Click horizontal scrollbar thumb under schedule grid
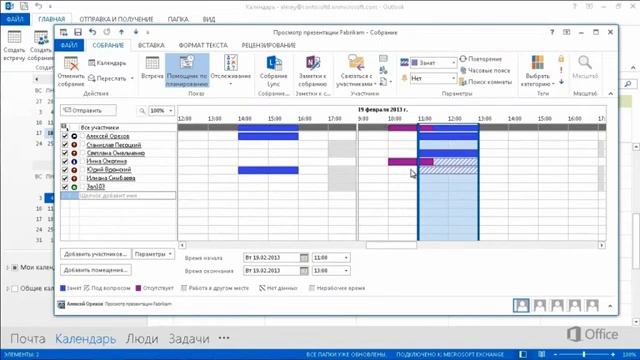This screenshot has width=640, height=360. pyautogui.click(x=391, y=245)
